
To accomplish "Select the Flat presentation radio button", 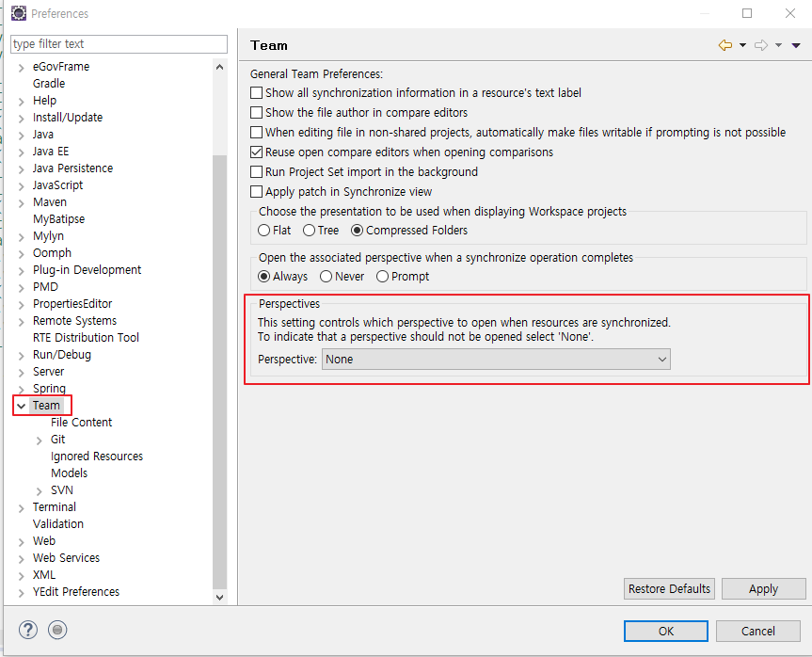I will click(x=264, y=230).
